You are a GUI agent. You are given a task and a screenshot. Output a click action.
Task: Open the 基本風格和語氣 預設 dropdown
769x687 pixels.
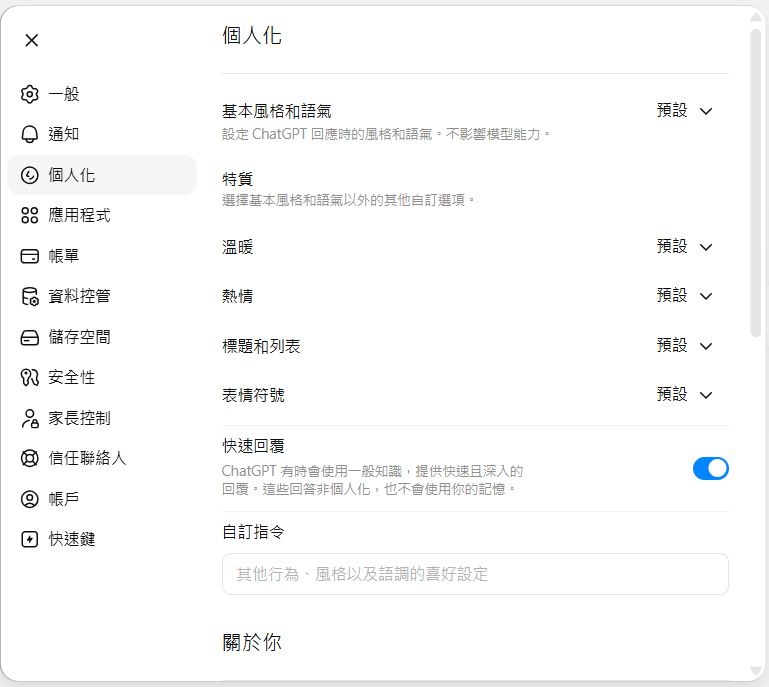pos(685,111)
